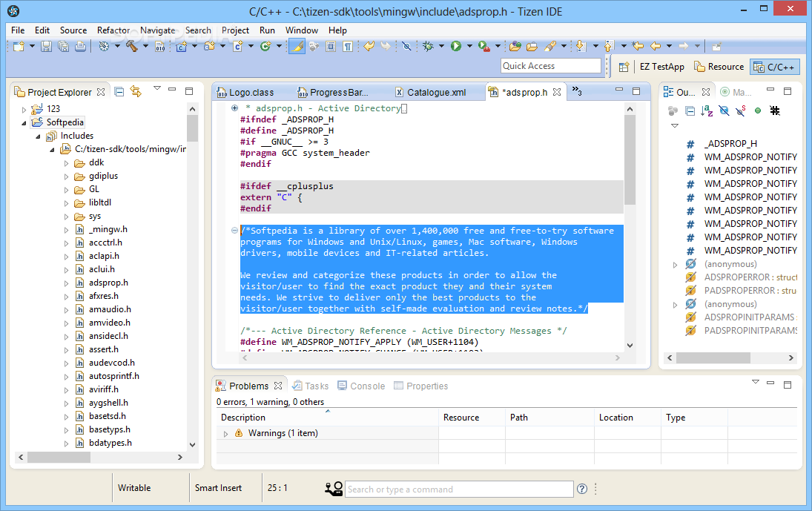Click the help question mark in status bar
Image resolution: width=812 pixels, height=511 pixels.
(x=582, y=489)
